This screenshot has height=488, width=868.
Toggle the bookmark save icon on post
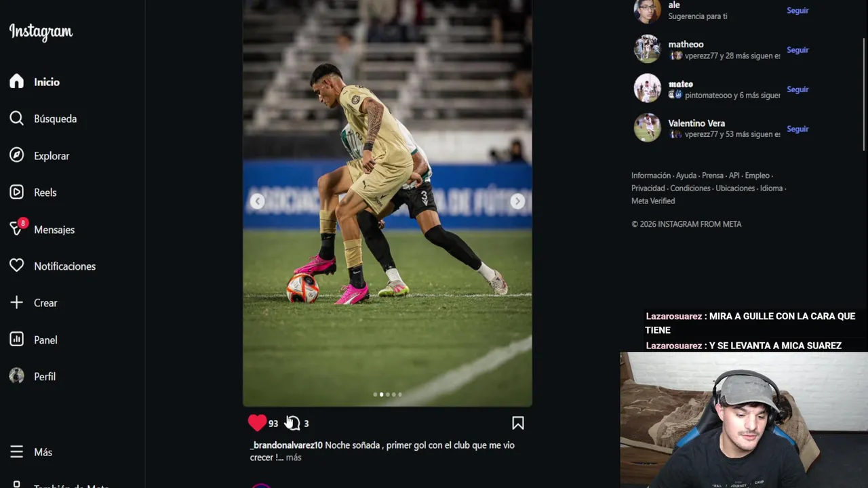(x=518, y=423)
